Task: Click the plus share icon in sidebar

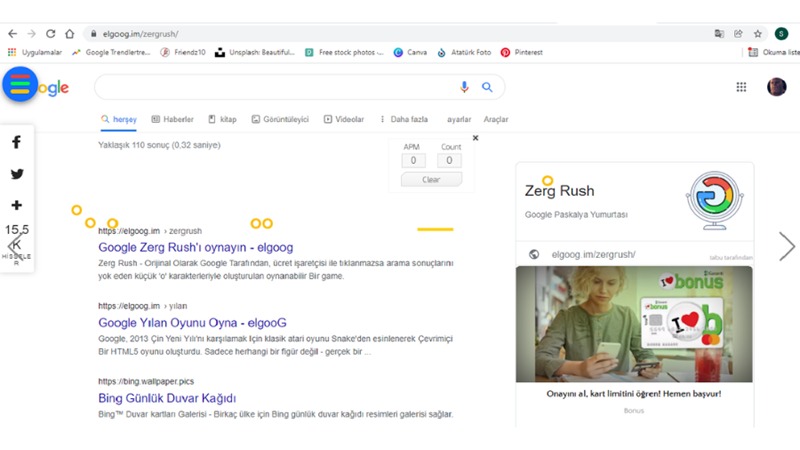Action: point(17,205)
